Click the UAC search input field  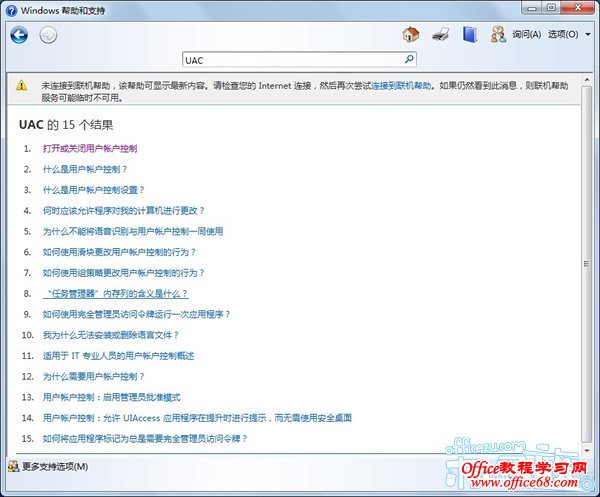pyautogui.click(x=299, y=60)
